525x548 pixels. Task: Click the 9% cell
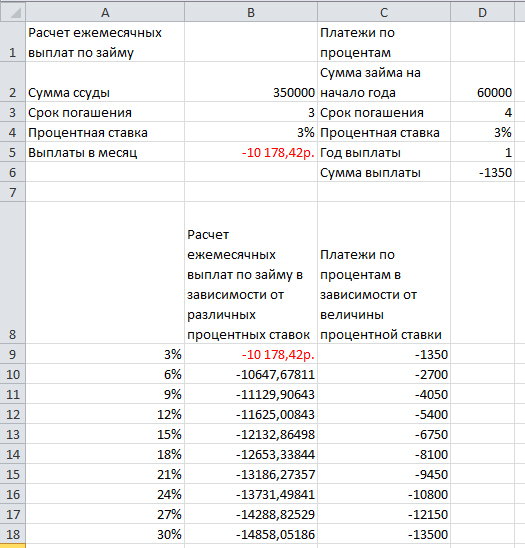(105, 394)
